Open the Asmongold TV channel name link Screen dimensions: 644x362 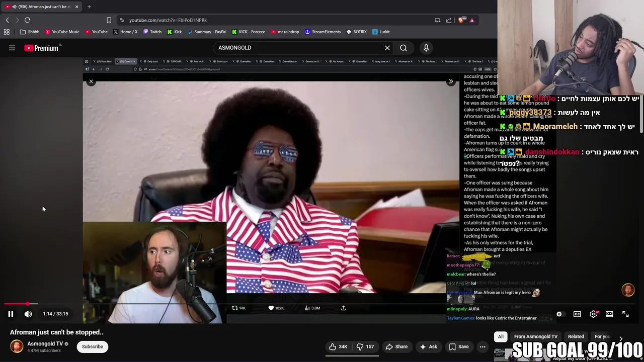45,344
